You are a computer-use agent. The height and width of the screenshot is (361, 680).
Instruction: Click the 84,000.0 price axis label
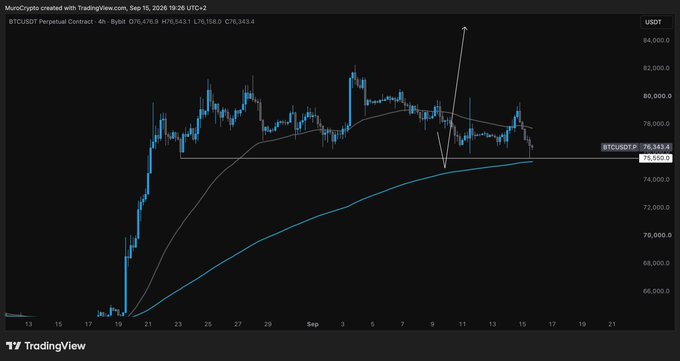(657, 40)
